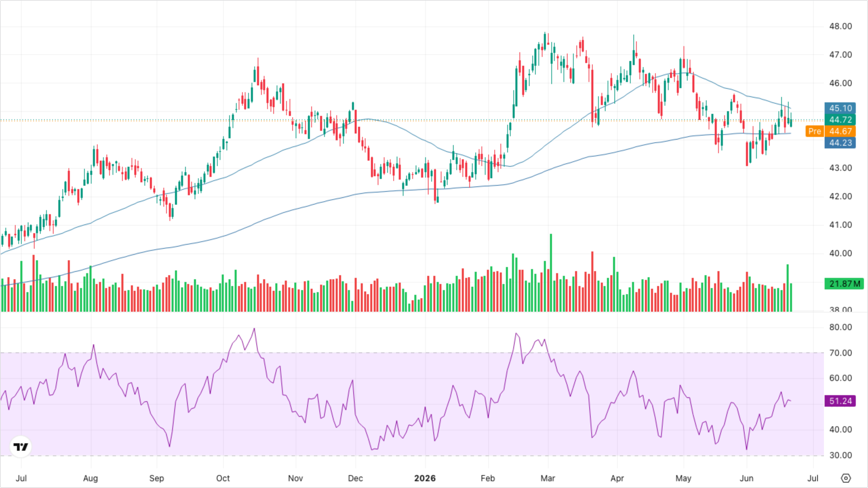Click the 2026 year marker on time axis

tap(425, 478)
